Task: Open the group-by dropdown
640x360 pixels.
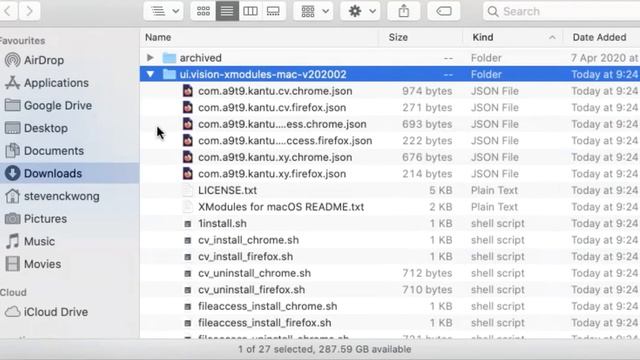Action: click(314, 11)
